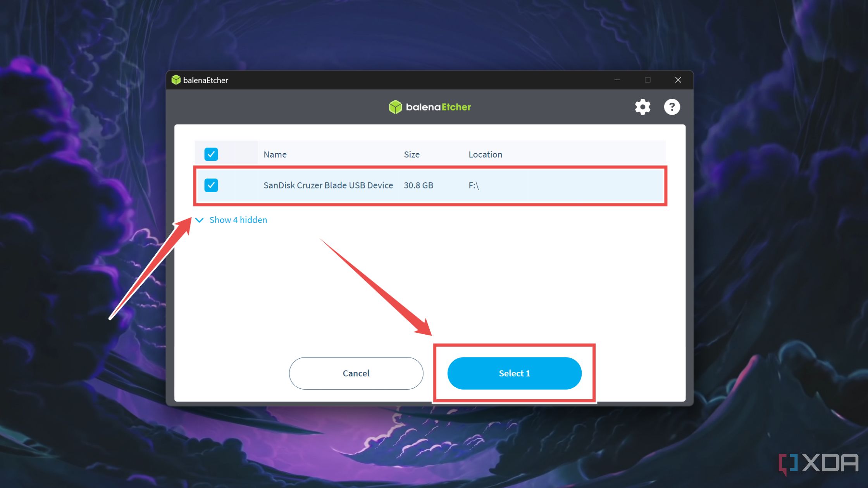Click the Location column header
Screen dimensions: 868x488
click(x=485, y=154)
